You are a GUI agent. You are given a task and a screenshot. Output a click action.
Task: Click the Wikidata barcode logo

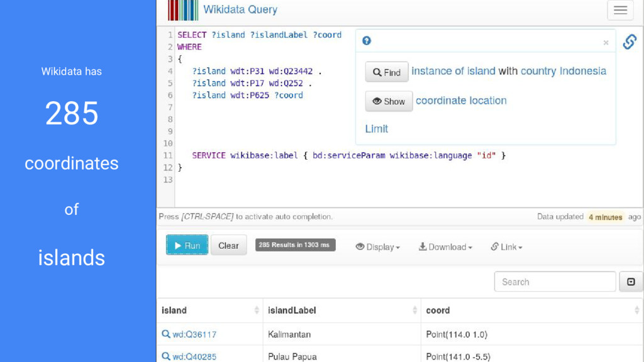pos(183,10)
